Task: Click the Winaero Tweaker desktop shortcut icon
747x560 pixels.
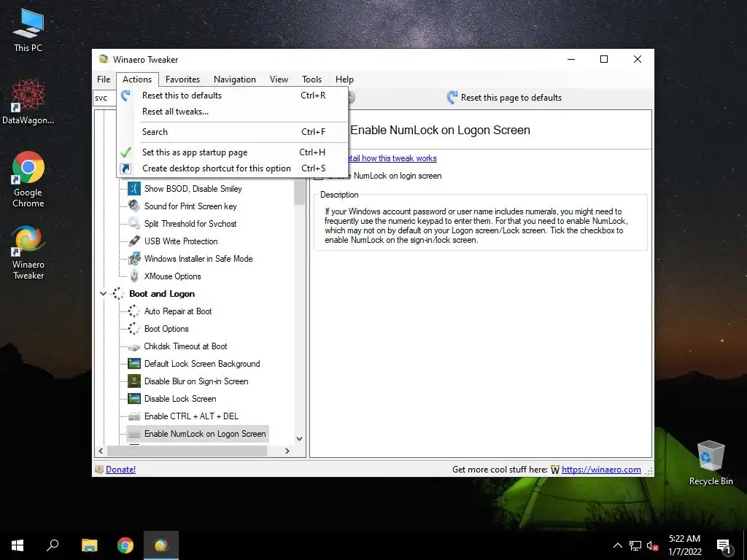Action: coord(28,241)
